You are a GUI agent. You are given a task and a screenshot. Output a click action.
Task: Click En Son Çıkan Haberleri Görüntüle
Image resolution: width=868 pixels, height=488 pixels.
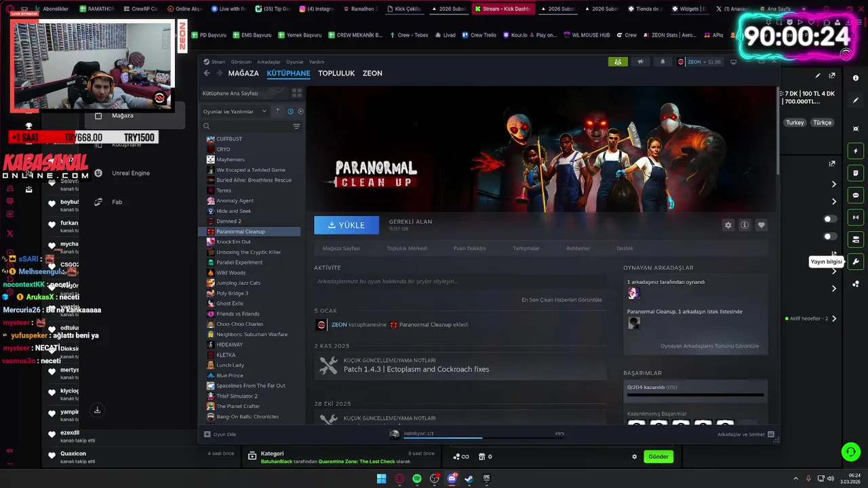pyautogui.click(x=561, y=300)
